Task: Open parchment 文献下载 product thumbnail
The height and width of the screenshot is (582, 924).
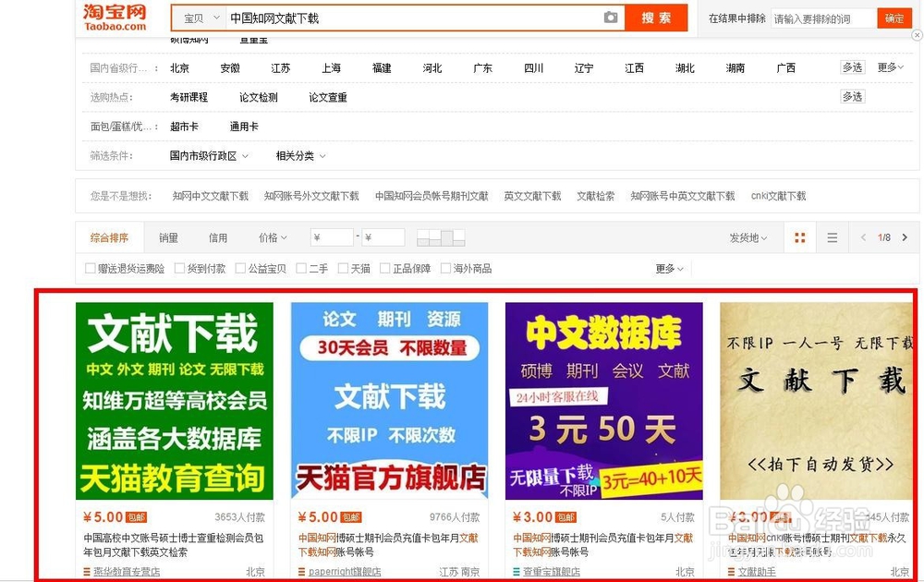Action: 816,401
